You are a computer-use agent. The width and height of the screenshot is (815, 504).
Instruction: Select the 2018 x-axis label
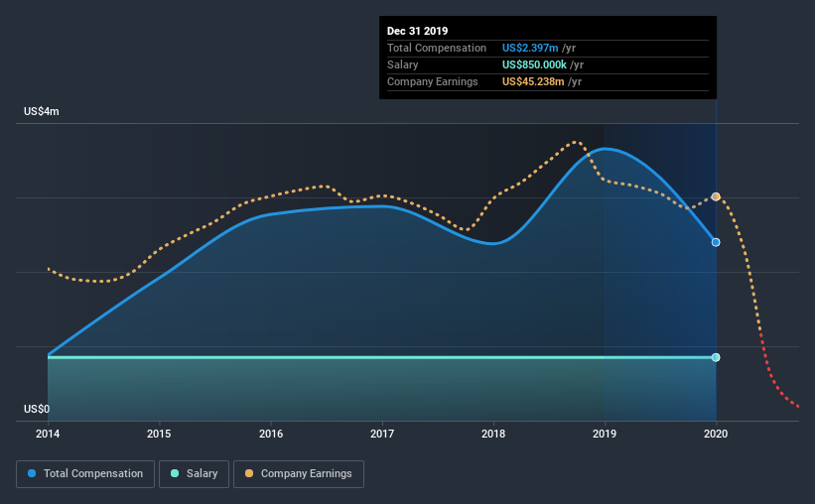(x=493, y=434)
